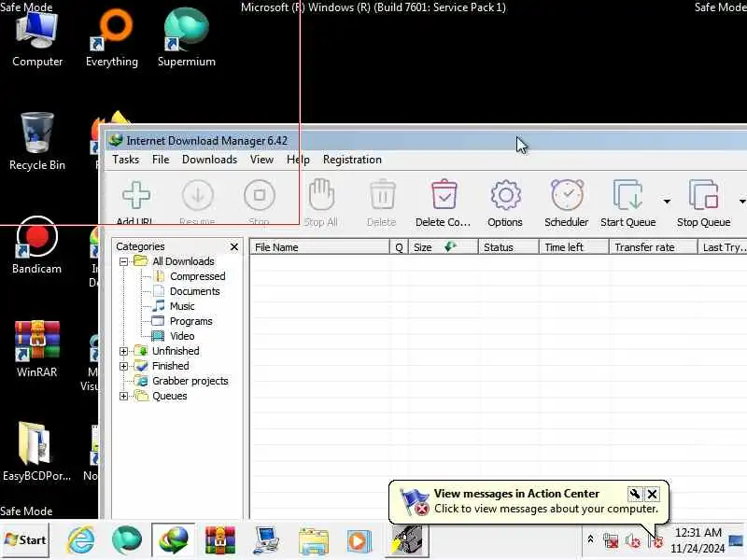
Task: Close the Categories panel
Action: [234, 246]
